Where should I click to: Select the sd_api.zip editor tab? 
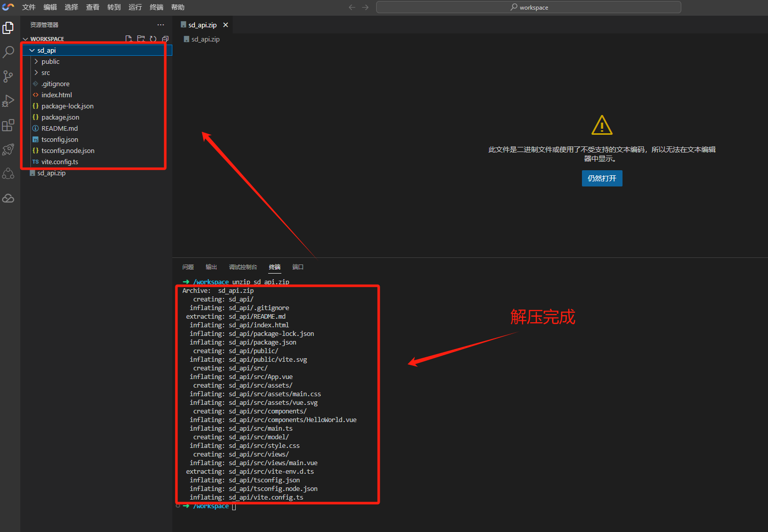(203, 25)
